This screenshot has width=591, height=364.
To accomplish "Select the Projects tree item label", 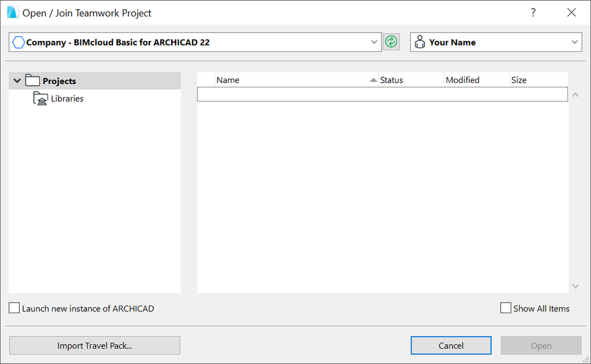I will (59, 81).
